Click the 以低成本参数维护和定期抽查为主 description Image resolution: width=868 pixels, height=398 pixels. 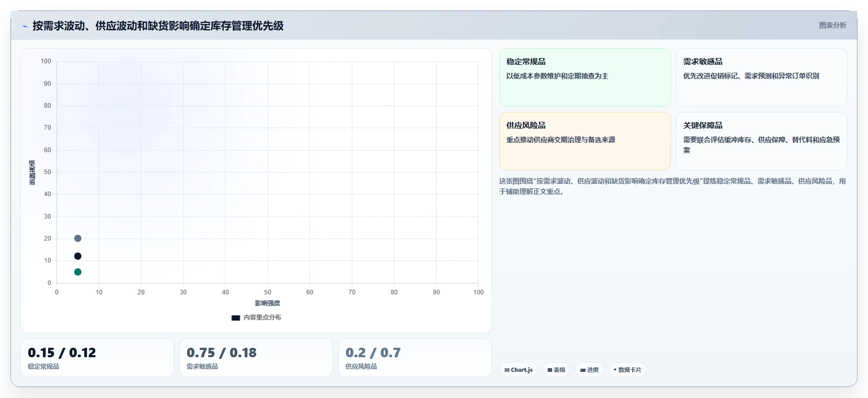[557, 76]
